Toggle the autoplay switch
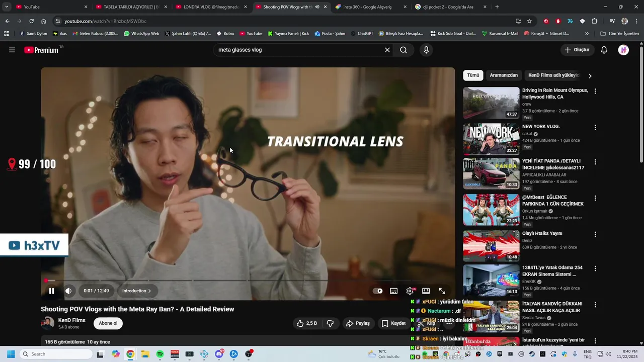Viewport: 644px width, 362px height. click(377, 291)
